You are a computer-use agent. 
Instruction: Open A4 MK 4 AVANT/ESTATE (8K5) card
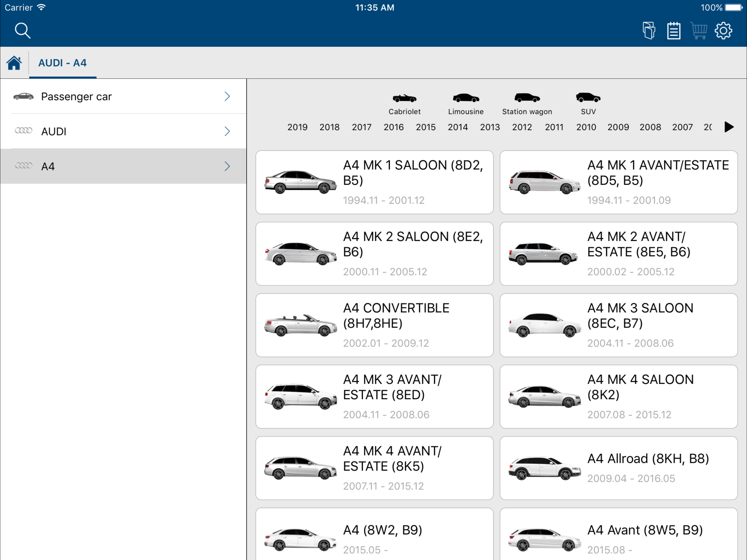pos(374,468)
